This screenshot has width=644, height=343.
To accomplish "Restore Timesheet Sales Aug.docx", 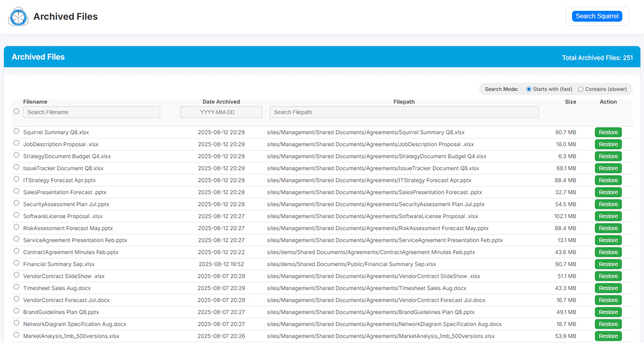I will click(x=608, y=288).
